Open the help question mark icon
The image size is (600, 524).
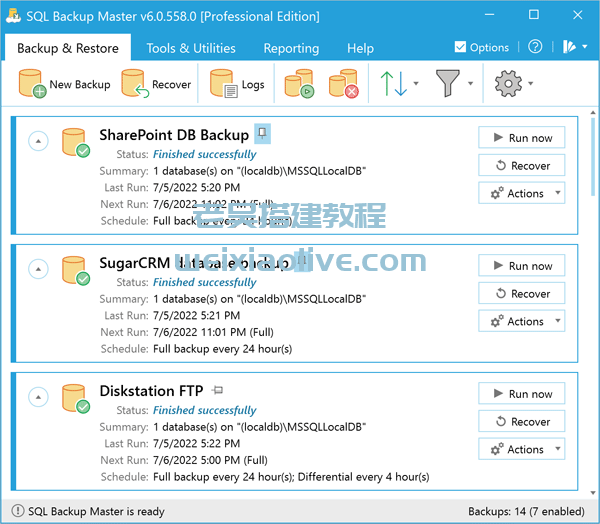[535, 47]
